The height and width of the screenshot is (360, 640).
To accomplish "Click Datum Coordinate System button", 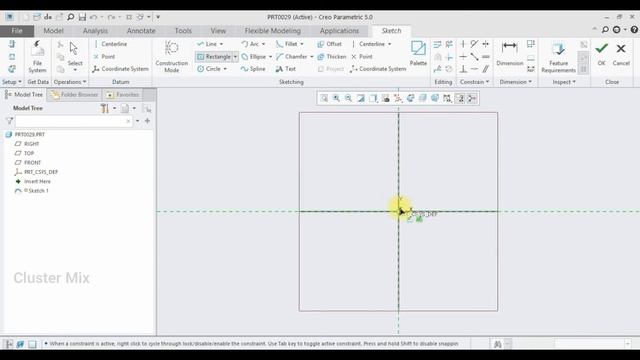I will [x=120, y=69].
